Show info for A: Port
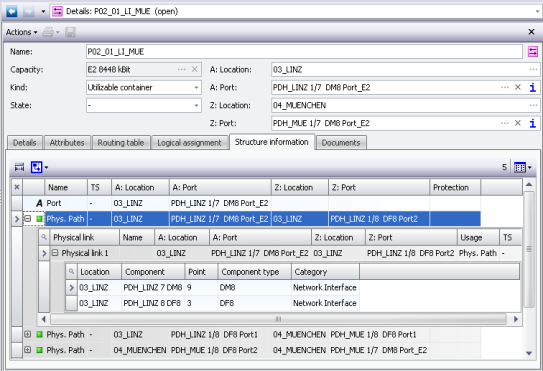The width and height of the screenshot is (543, 371). coord(533,87)
